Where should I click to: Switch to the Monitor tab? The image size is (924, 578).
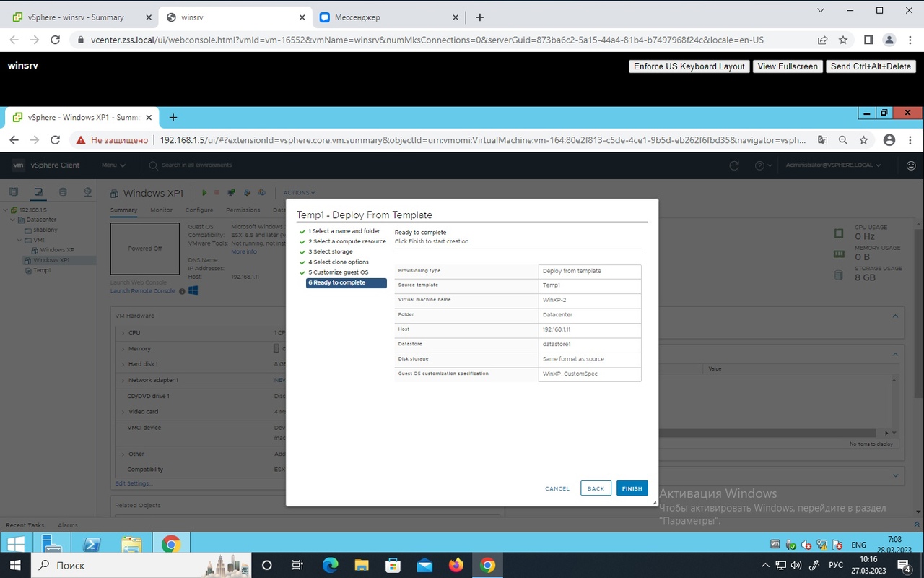point(161,210)
